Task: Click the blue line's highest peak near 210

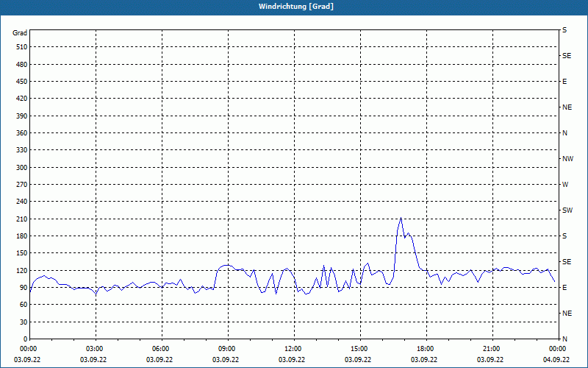Action: point(401,218)
